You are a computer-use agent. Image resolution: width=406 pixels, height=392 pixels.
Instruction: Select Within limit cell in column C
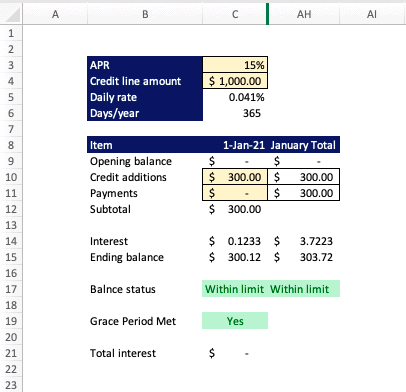235,289
